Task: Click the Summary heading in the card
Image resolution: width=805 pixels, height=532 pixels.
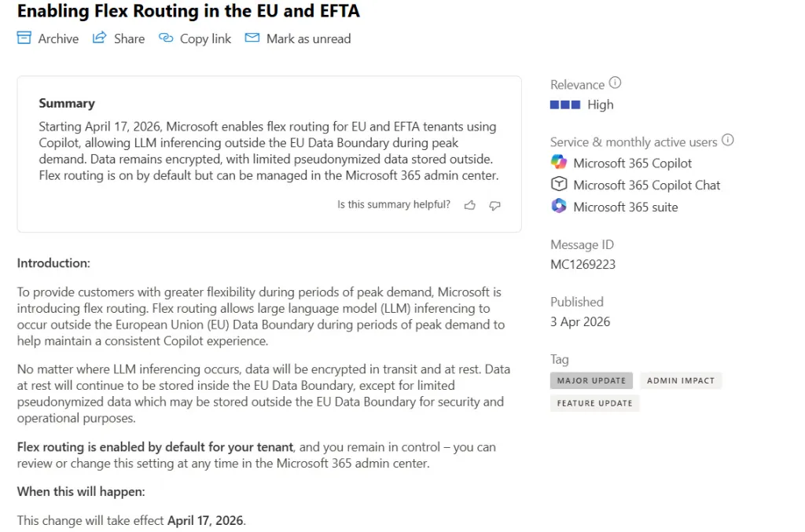Action: coord(67,103)
